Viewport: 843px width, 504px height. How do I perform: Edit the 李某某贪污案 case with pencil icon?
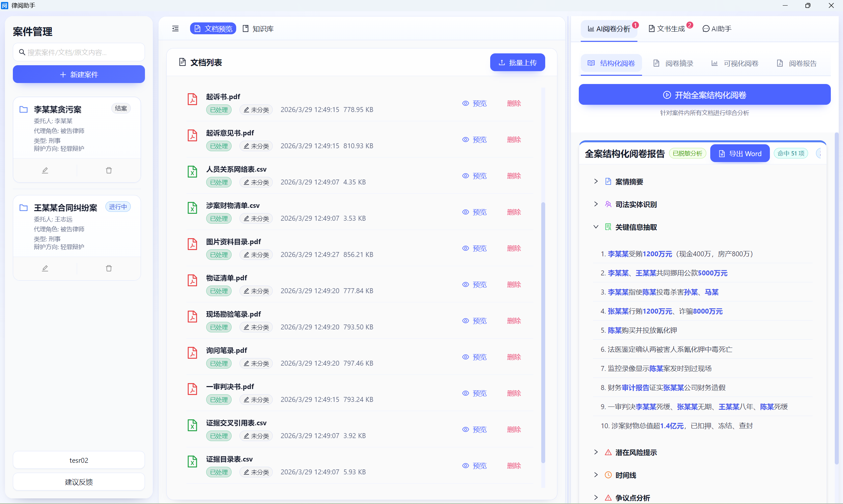(x=45, y=171)
